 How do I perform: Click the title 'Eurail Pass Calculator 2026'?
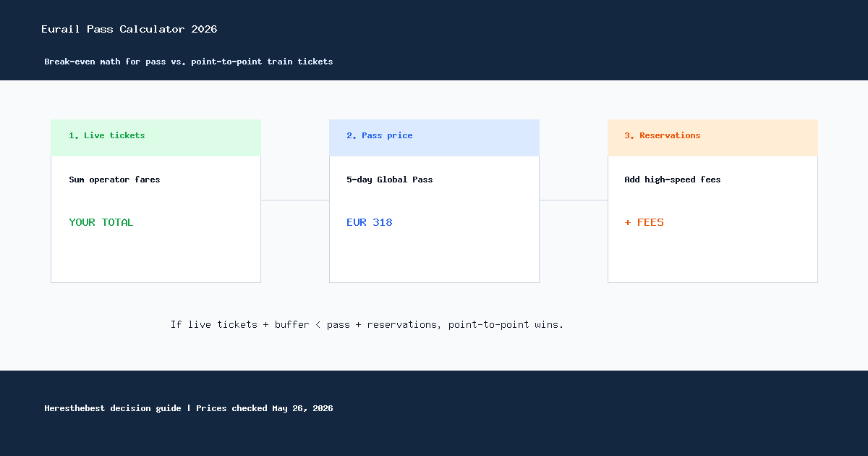(129, 30)
